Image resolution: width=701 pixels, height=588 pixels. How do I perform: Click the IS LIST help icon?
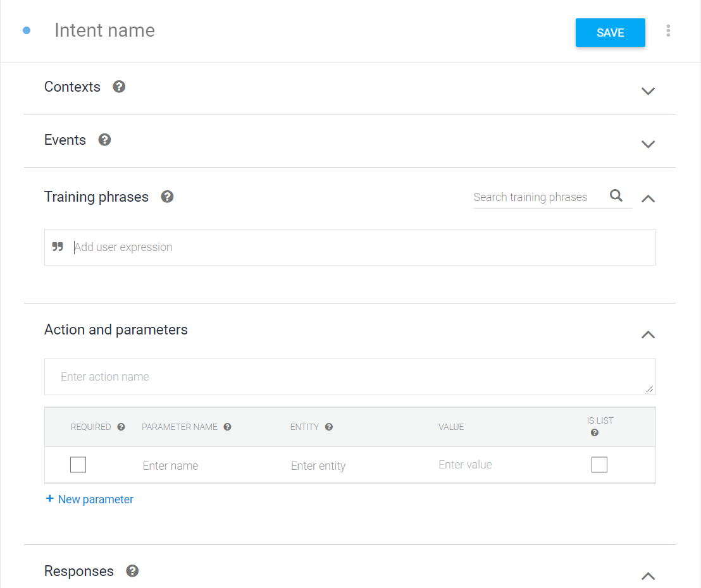pyautogui.click(x=595, y=432)
